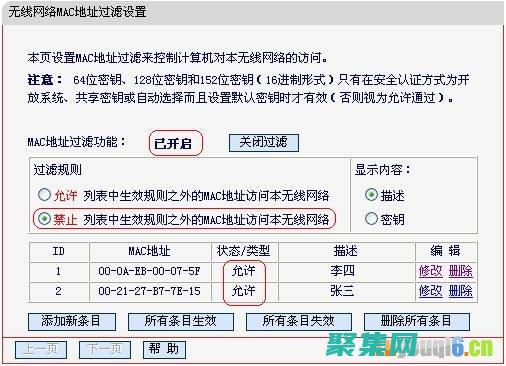The image size is (506, 366).
Task: Click the MAC地址过滤功能 label
Action: click(x=77, y=142)
